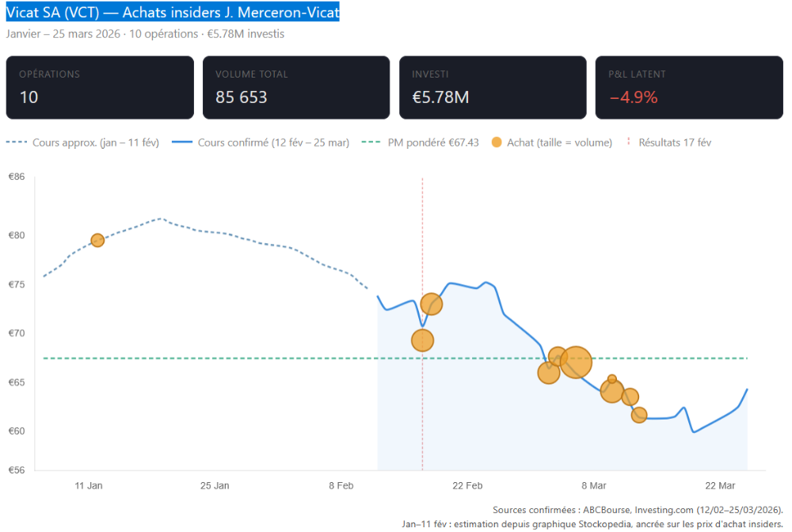
Task: Click the highlighted Vicat SA chart title
Action: pyautogui.click(x=173, y=13)
